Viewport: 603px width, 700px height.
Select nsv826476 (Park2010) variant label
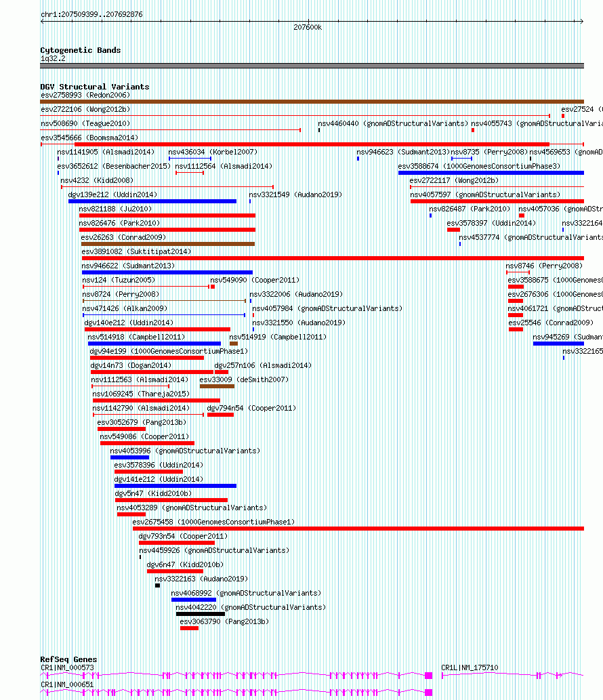tap(119, 224)
